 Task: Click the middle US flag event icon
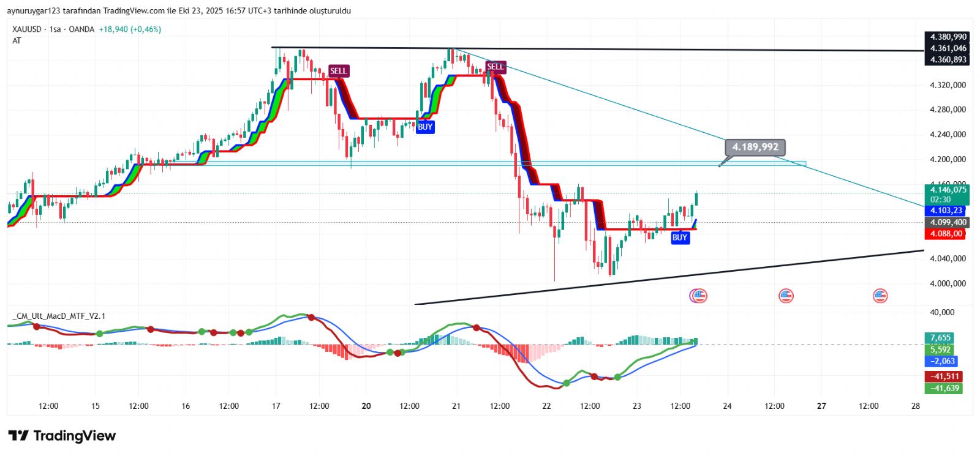point(786,296)
